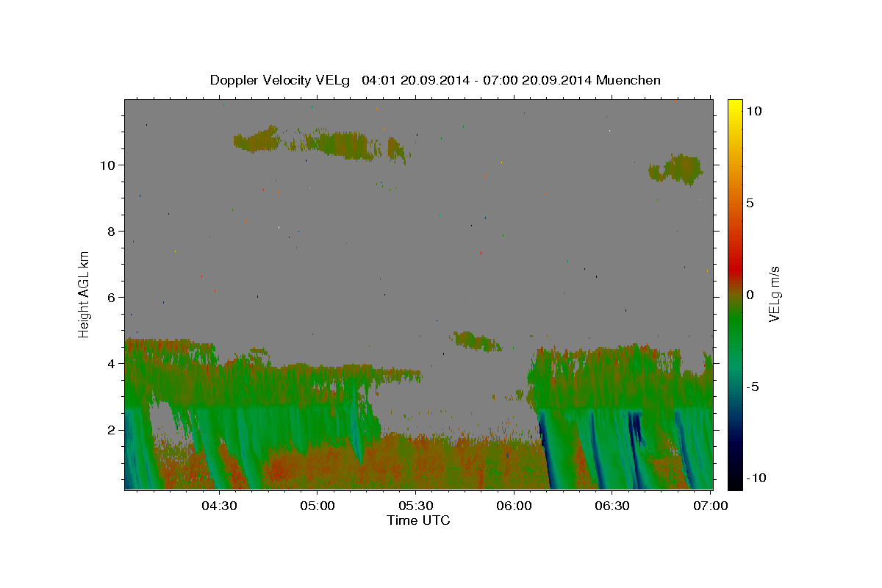Click the 'Height AGL km' axis label
This screenshot has width=882, height=588.
tap(84, 294)
